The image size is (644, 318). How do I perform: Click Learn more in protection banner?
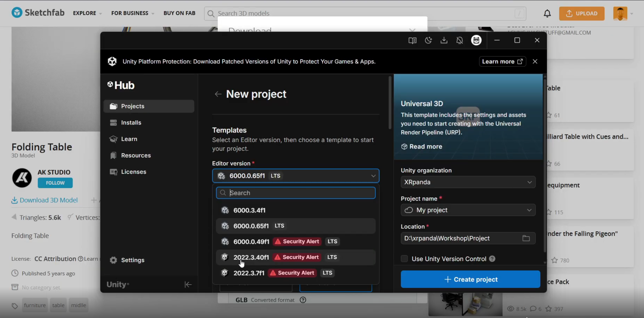pyautogui.click(x=502, y=62)
